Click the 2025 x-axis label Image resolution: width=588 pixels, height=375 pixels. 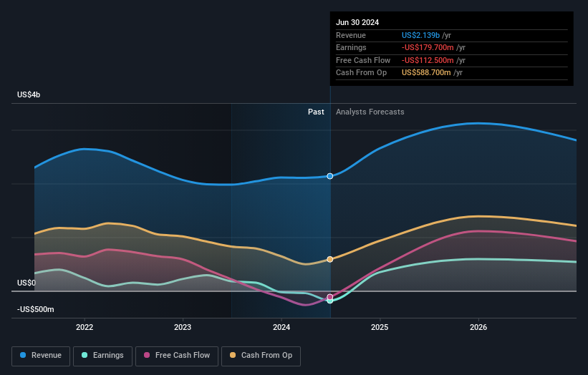click(x=380, y=327)
